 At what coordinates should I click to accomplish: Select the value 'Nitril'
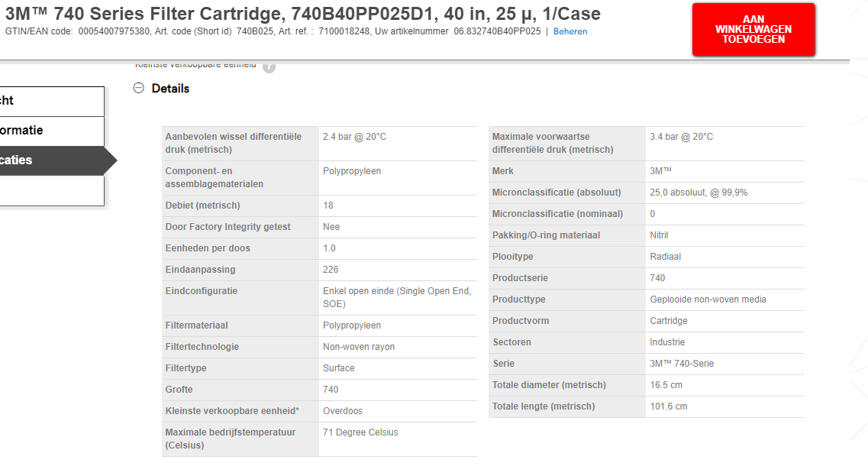pyautogui.click(x=659, y=235)
